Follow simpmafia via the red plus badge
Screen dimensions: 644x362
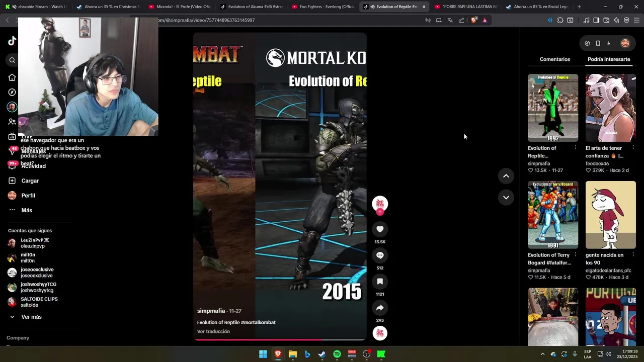point(380,212)
